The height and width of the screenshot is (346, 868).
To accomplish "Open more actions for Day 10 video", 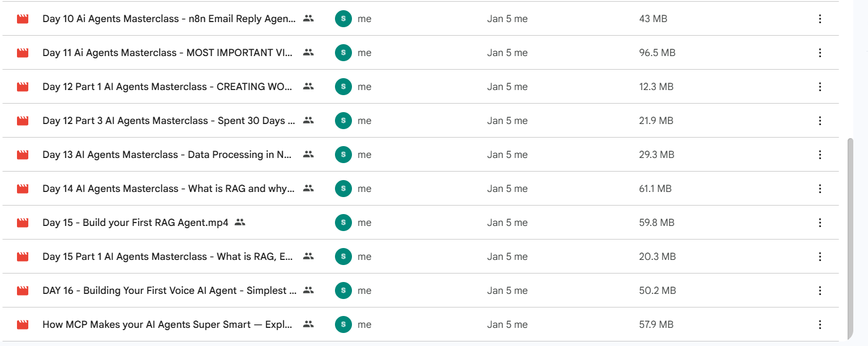I will [820, 19].
